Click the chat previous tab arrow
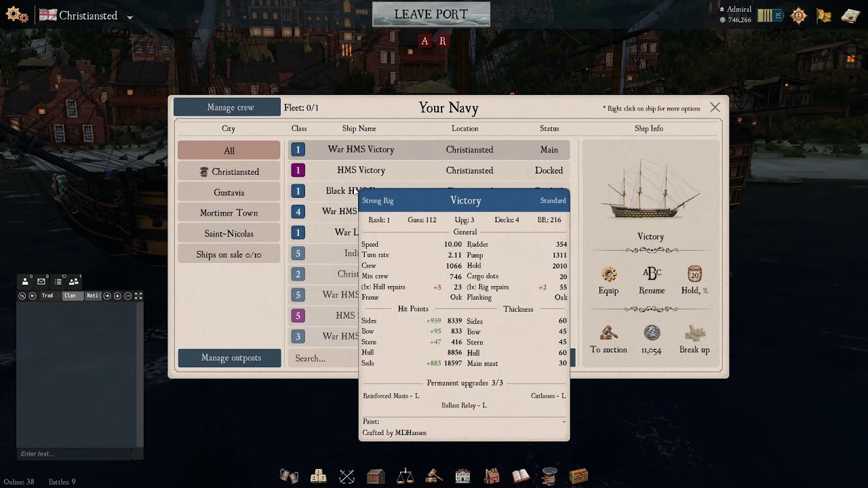The height and width of the screenshot is (488, 868). [32, 296]
